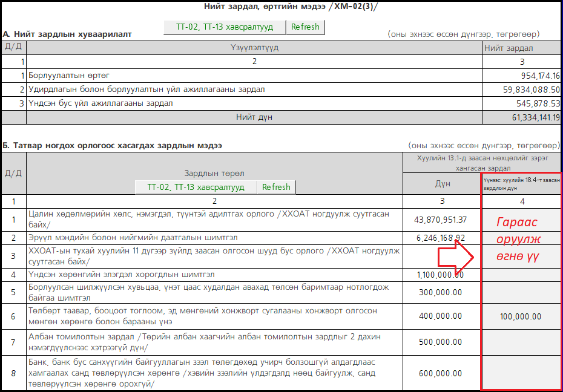This screenshot has width=563, height=392.
Task: Click empty column 4 cell for row 7
Action: point(521,342)
